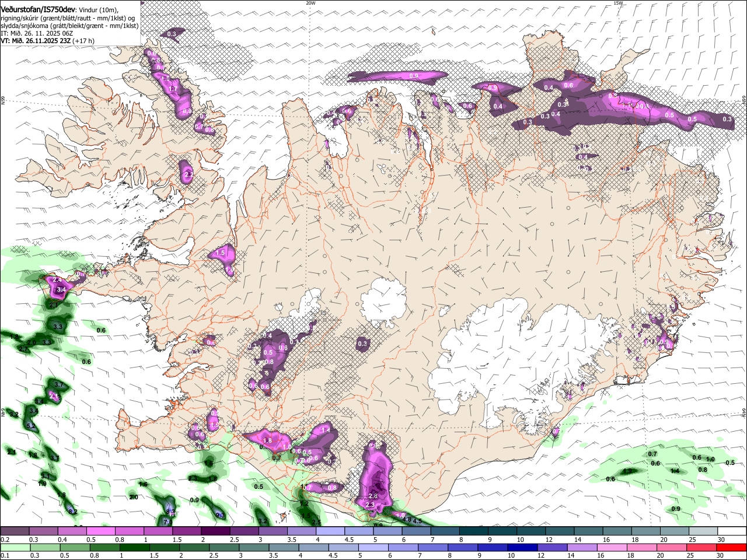Click the 8–9 dark teal swatch, purple legend row
The image size is (747, 560).
click(473, 531)
